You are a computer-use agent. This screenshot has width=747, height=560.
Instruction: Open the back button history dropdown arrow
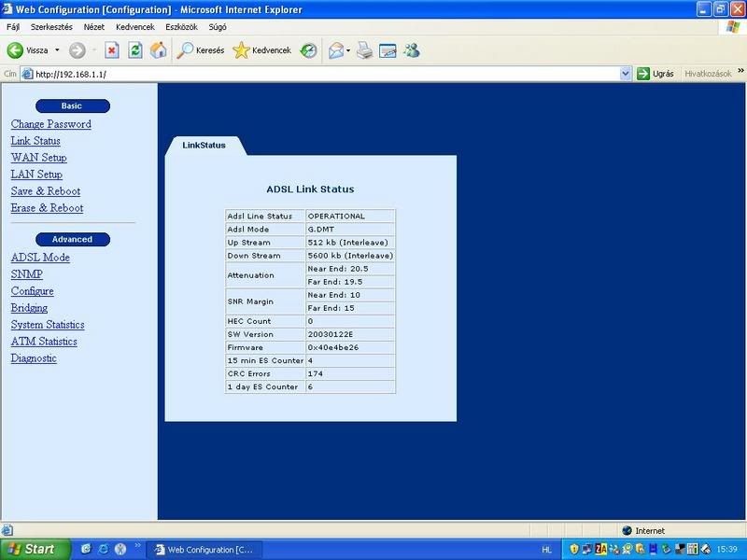click(x=57, y=50)
